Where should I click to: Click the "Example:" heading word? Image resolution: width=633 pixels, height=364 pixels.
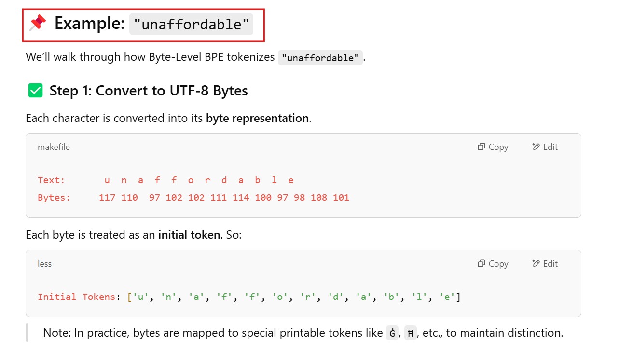coord(90,23)
